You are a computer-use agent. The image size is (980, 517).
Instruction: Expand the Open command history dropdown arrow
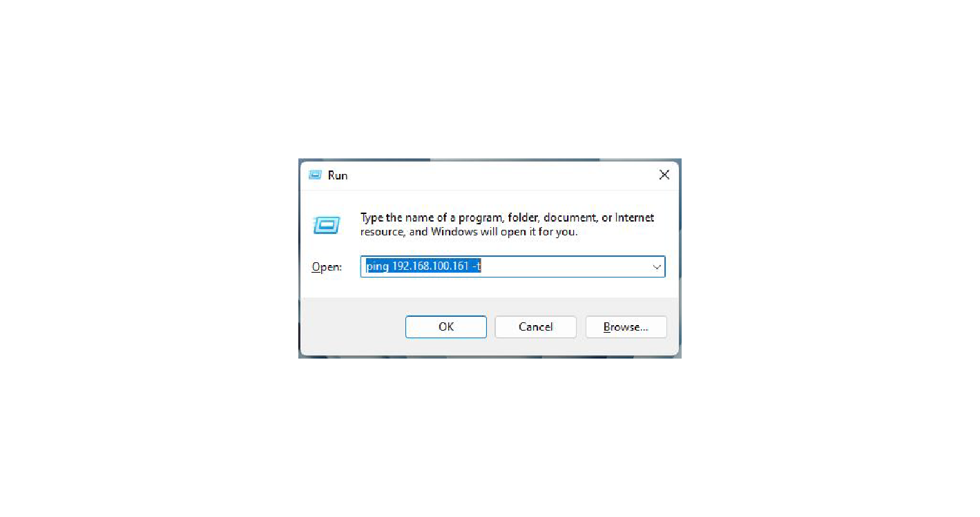click(x=657, y=267)
